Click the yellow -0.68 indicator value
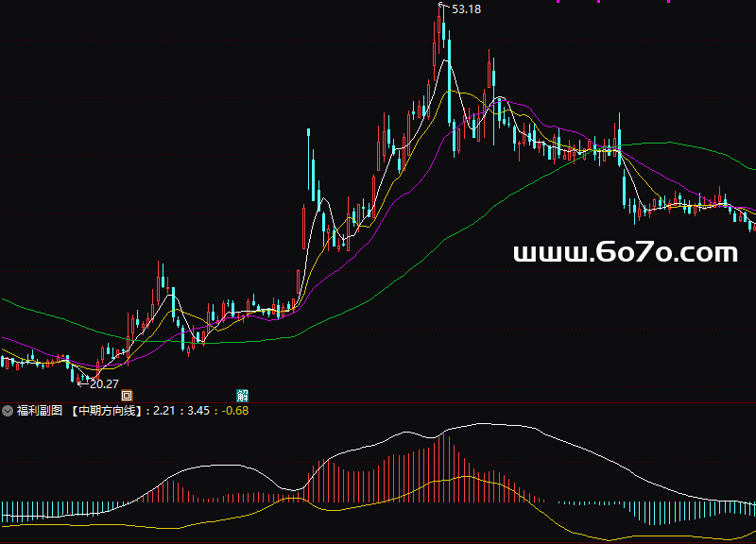Screen dimensions: 756x544 pyautogui.click(x=234, y=411)
